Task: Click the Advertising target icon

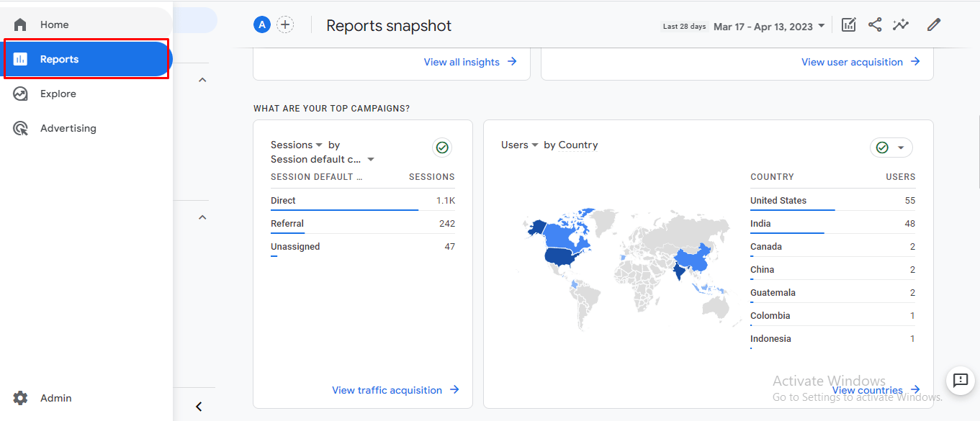Action: 20,128
